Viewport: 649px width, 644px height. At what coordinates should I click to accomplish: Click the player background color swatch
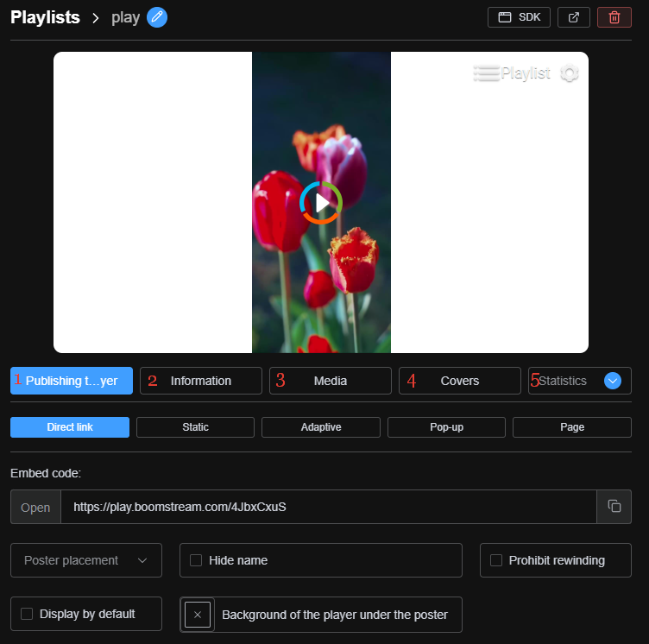click(x=198, y=615)
